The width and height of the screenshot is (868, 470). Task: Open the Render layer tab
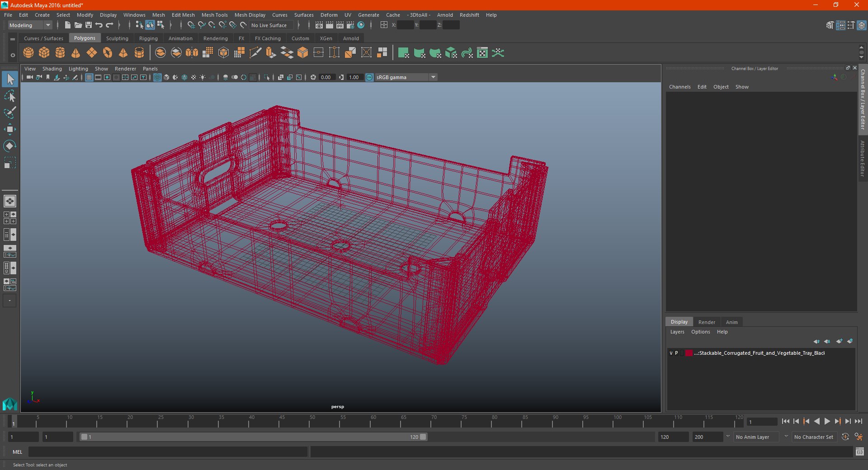[707, 322]
